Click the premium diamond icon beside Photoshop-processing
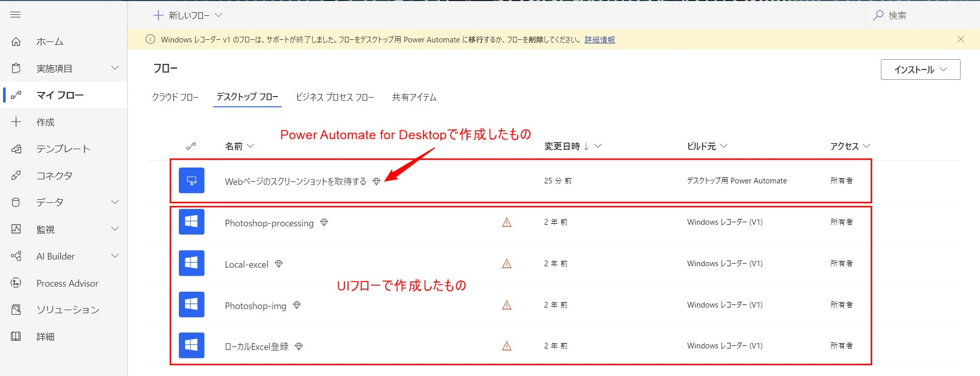This screenshot has width=980, height=376. tap(324, 222)
